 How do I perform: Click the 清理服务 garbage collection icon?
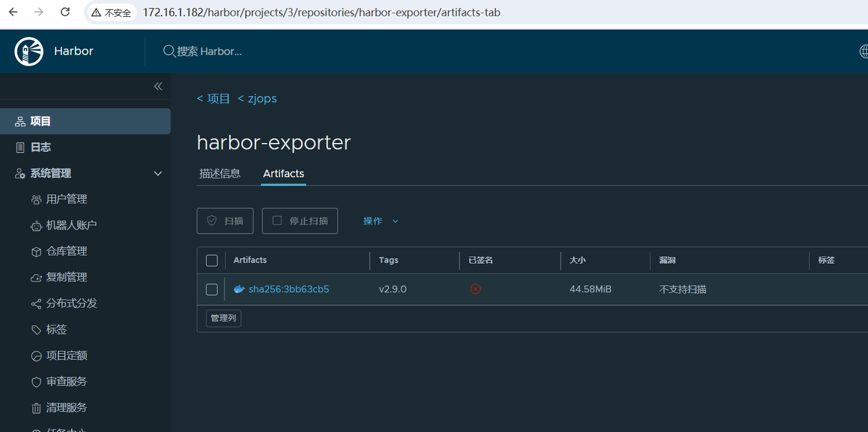point(35,407)
